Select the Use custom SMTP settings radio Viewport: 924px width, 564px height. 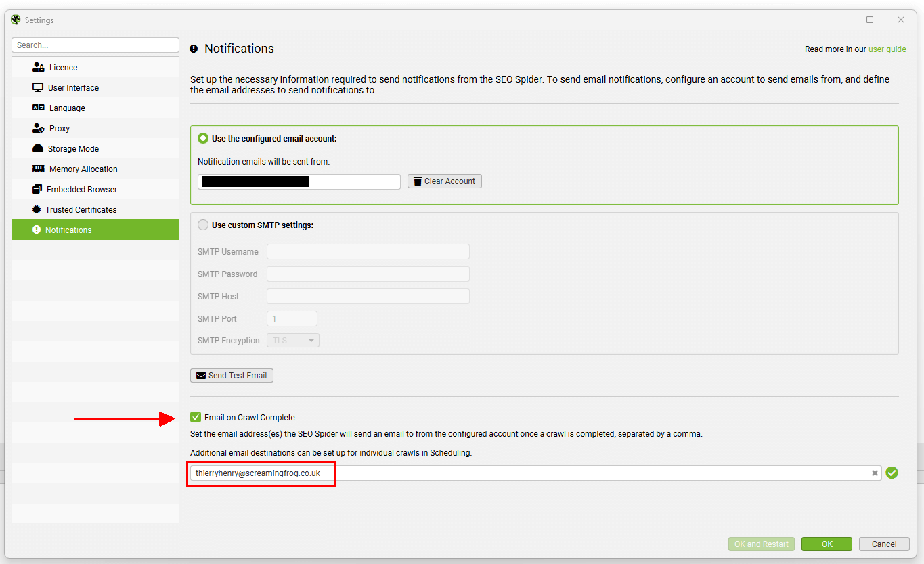202,225
